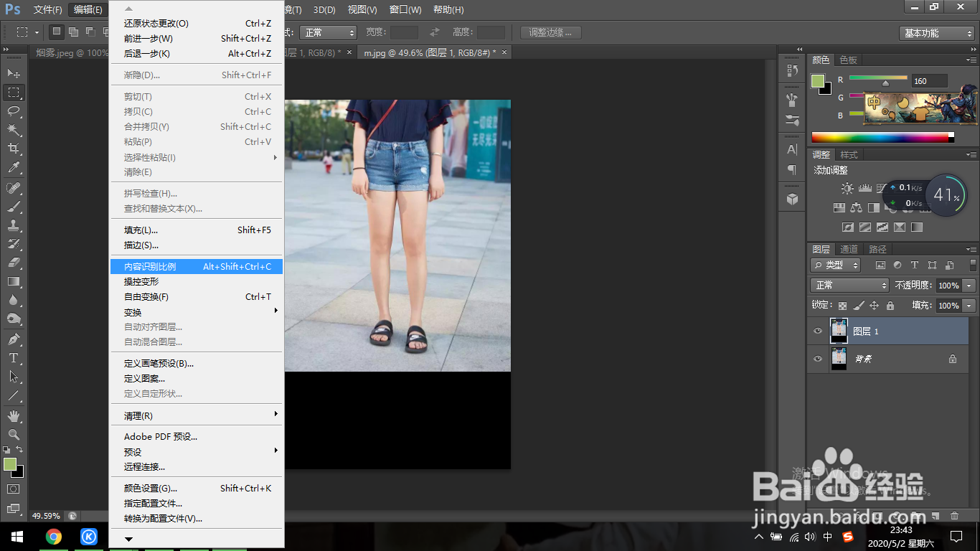Select the Zoom tool

[14, 435]
